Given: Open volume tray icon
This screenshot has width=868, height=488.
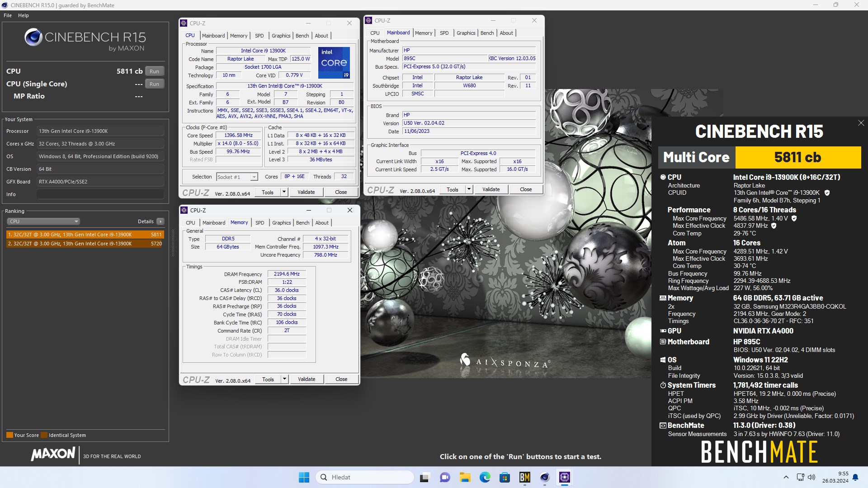Looking at the screenshot, I should point(811,477).
